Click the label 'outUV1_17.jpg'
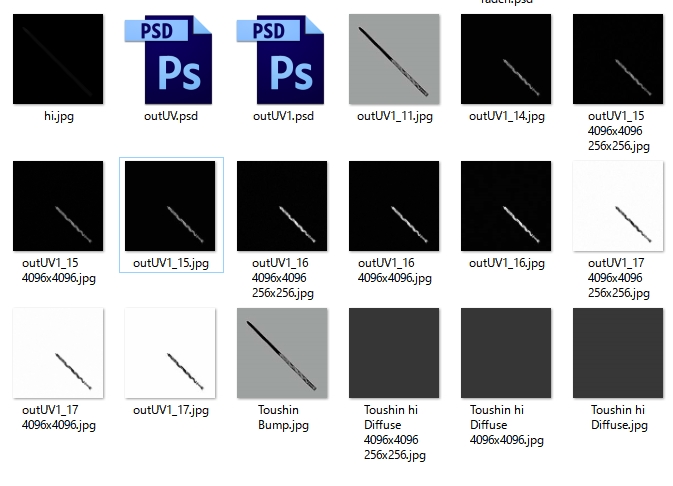This screenshot has height=486, width=673. (x=171, y=410)
